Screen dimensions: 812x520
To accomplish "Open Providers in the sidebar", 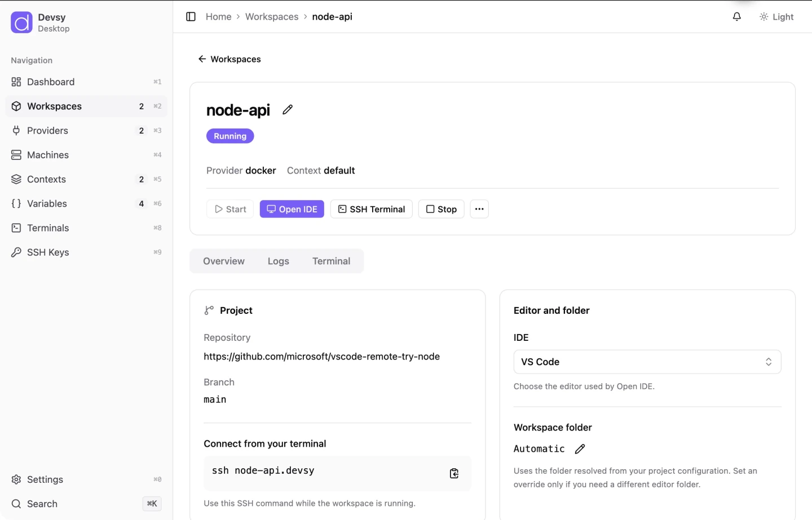I will tap(86, 131).
